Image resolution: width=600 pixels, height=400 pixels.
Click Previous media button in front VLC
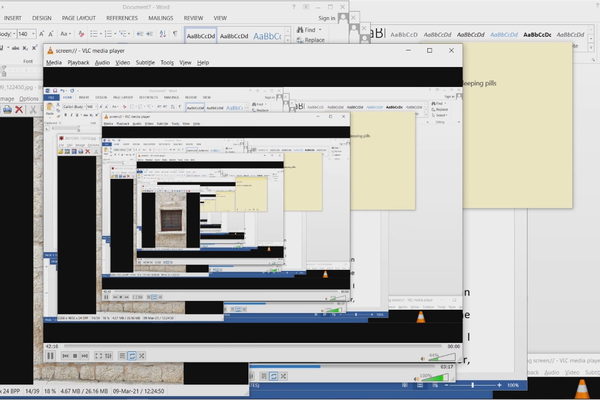65,356
